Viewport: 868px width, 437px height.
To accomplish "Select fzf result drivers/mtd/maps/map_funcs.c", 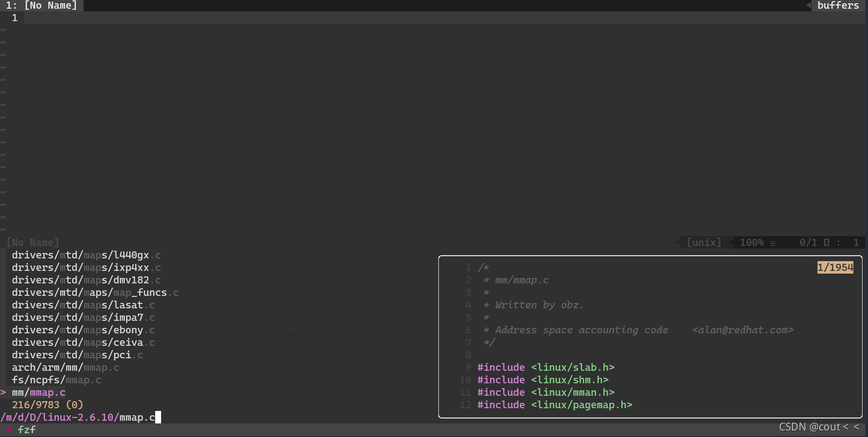I will tap(95, 293).
